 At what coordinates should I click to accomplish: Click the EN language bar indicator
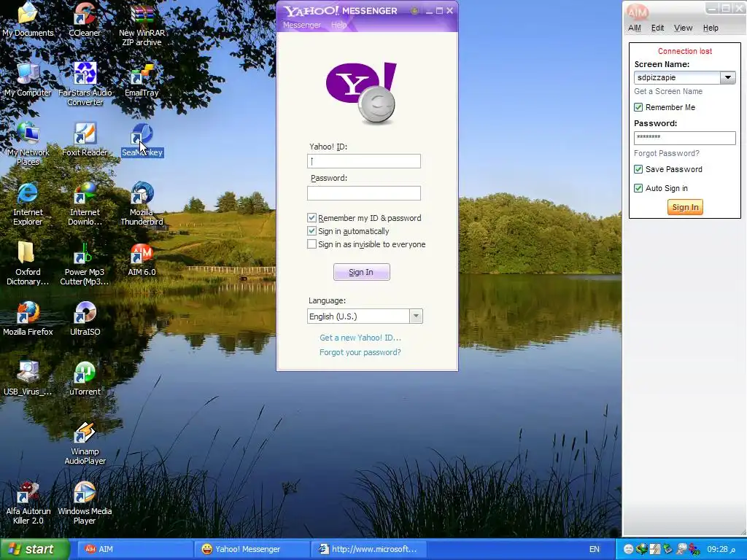594,549
